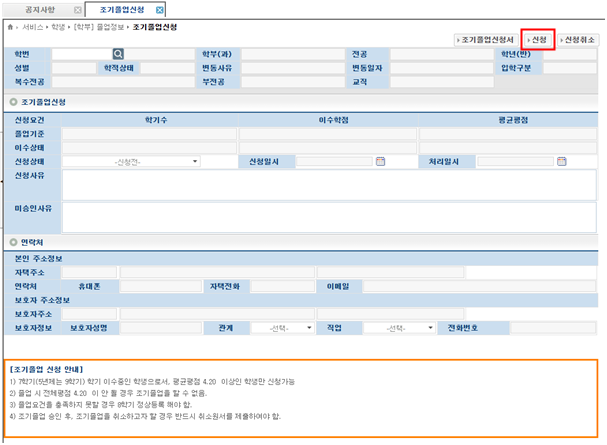Close the 조기졸업신청 tab
The height and width of the screenshot is (445, 607).
[x=160, y=9]
